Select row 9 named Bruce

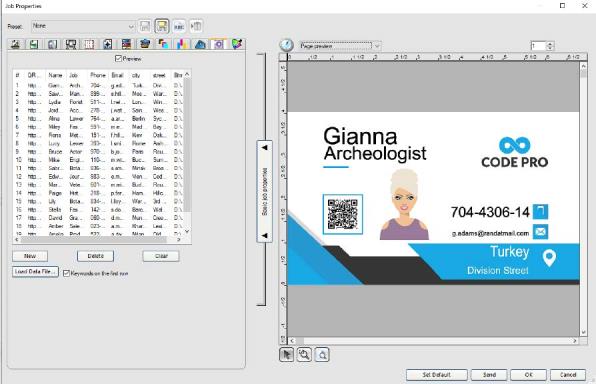98,151
